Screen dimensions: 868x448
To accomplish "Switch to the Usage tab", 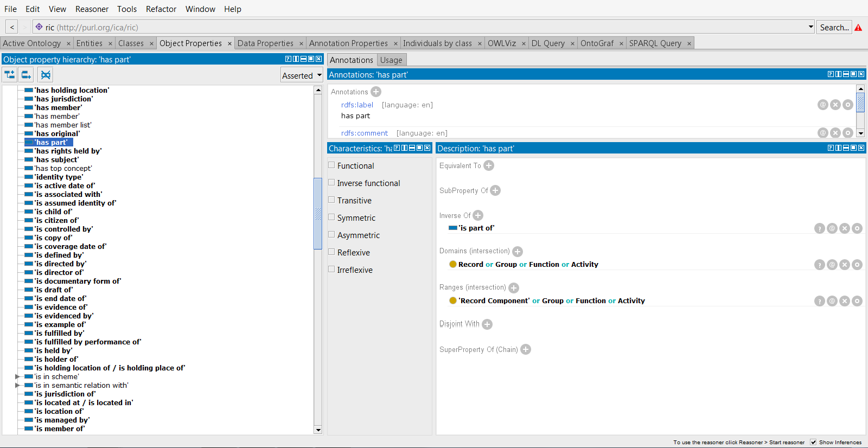I will pos(391,60).
